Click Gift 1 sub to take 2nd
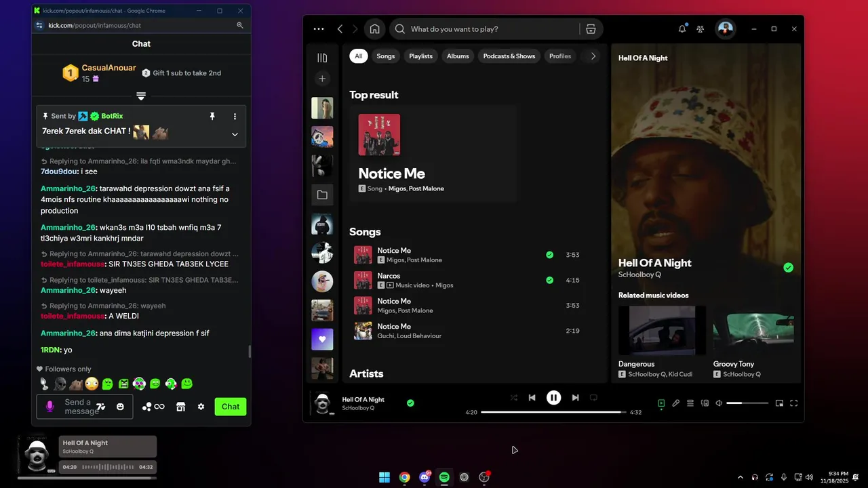The height and width of the screenshot is (488, 868). [181, 73]
